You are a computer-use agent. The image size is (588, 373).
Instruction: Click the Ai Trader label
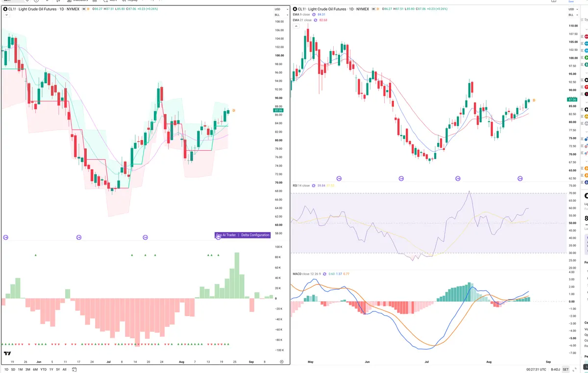228,235
